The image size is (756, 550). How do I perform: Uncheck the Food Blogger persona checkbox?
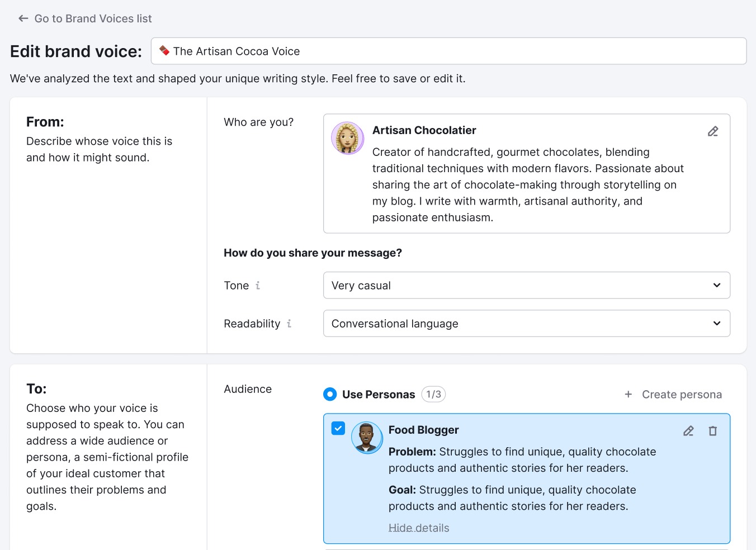(x=338, y=428)
